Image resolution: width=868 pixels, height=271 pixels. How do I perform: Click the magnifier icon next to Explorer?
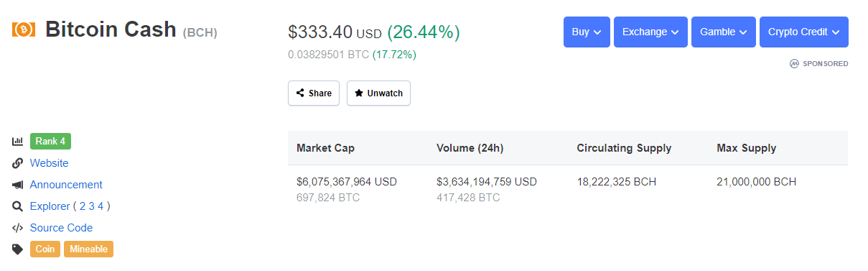tap(18, 206)
